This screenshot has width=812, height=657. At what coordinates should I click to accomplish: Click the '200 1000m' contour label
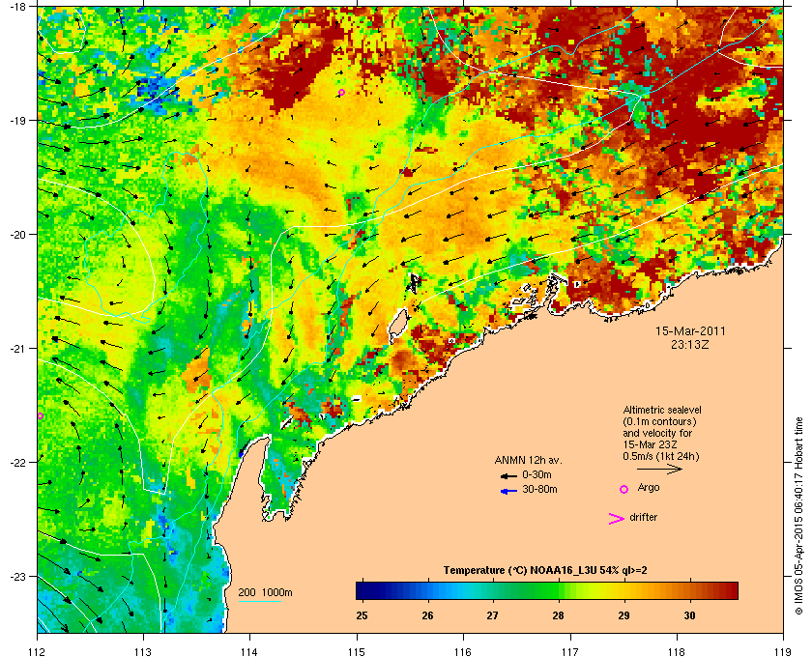265,592
